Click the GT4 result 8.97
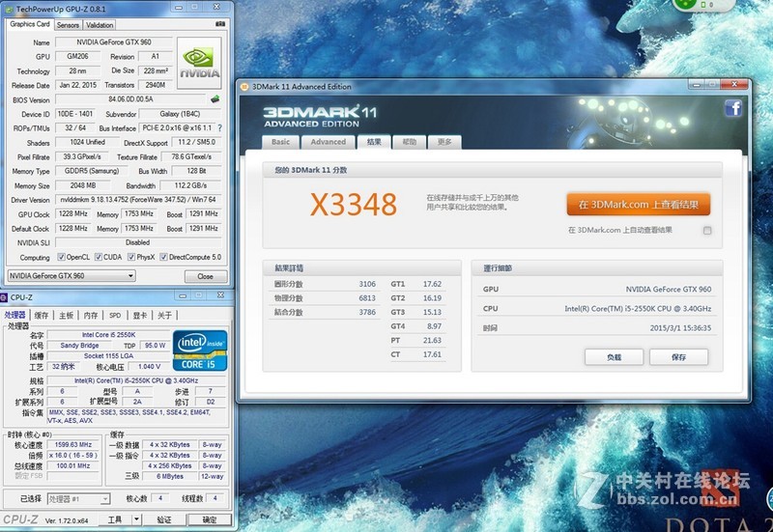This screenshot has width=773, height=532. [x=434, y=326]
